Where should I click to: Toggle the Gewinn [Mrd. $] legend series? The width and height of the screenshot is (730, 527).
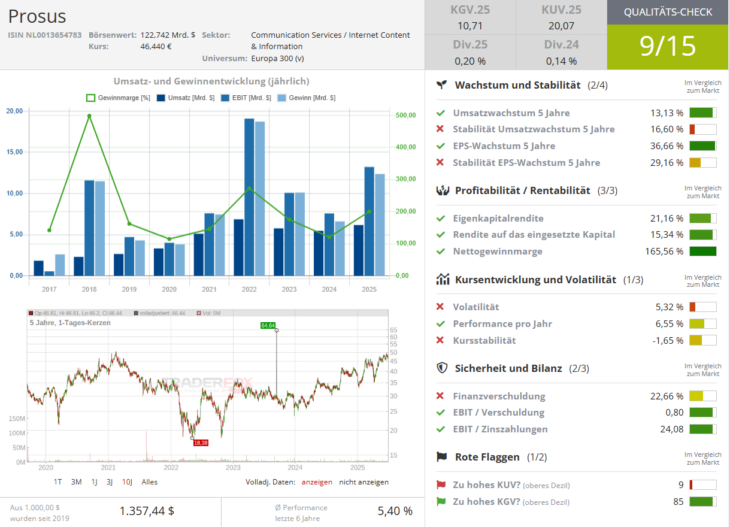[306, 98]
